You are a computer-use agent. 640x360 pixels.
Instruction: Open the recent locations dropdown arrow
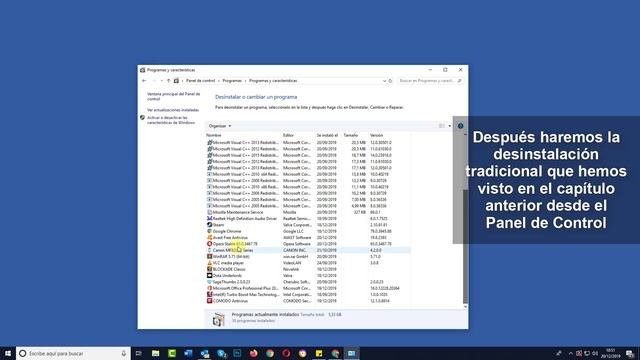pos(162,81)
